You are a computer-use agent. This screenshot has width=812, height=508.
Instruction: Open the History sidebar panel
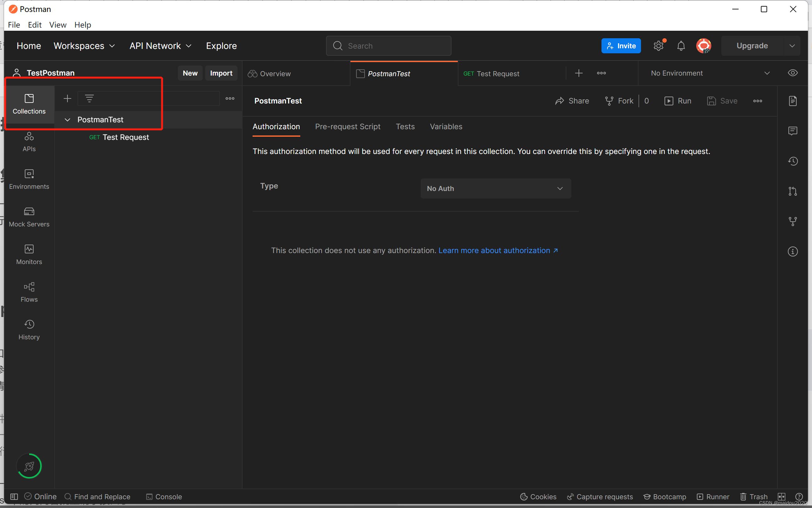coord(29,330)
